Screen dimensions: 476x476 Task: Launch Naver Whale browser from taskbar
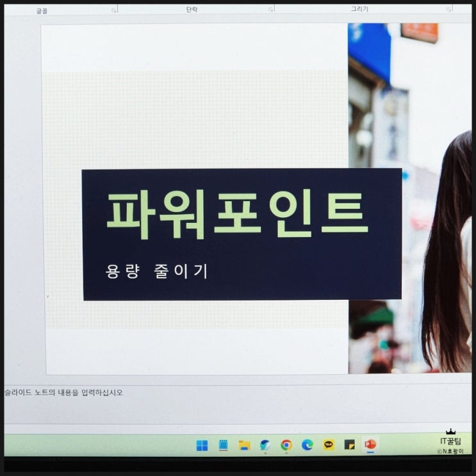point(265,445)
